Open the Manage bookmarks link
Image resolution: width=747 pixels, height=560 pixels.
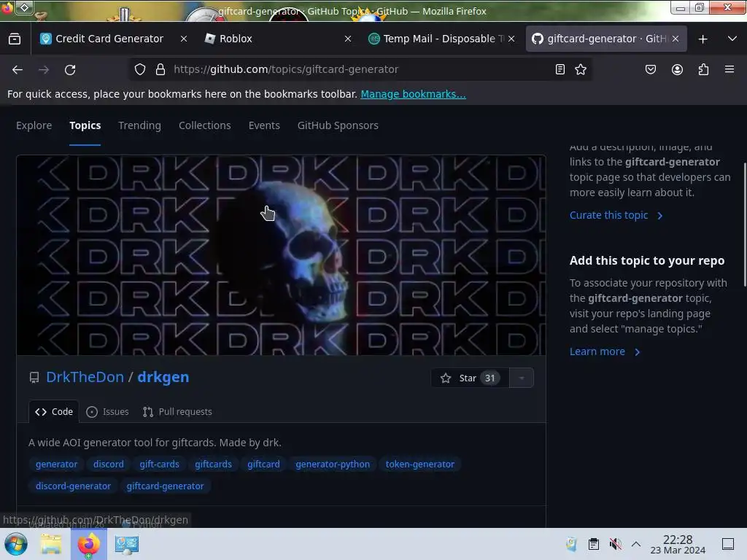413,94
